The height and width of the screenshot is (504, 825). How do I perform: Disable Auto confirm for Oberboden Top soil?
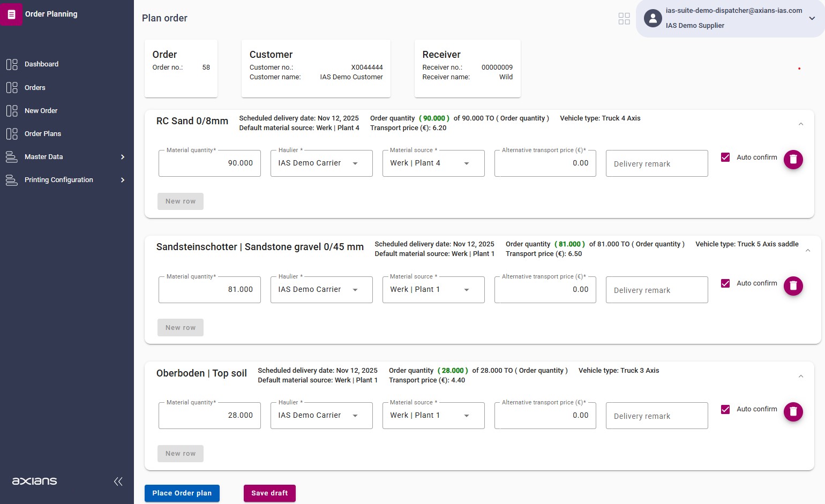[725, 409]
